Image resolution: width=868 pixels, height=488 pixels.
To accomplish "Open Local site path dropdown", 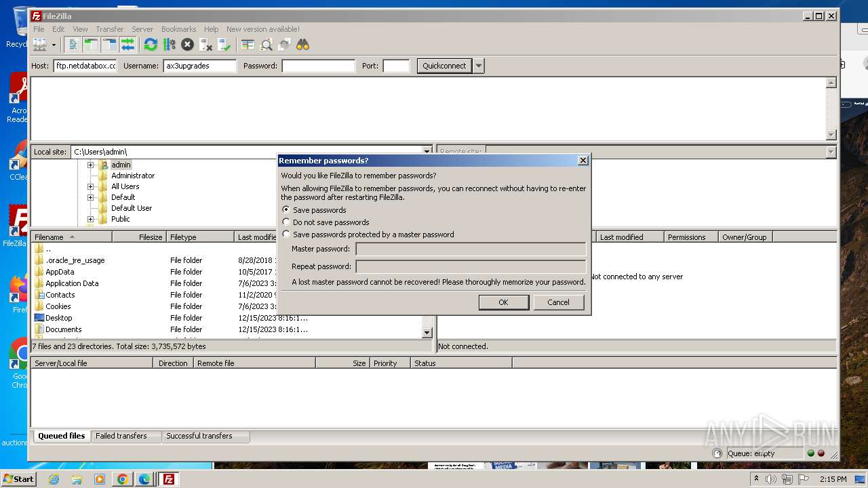I will pyautogui.click(x=427, y=152).
